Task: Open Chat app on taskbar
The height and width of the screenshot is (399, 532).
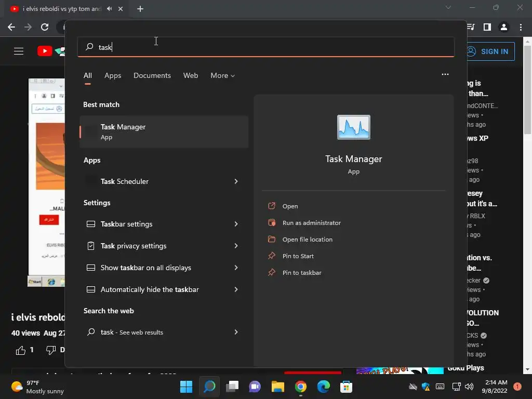Action: coord(255,387)
